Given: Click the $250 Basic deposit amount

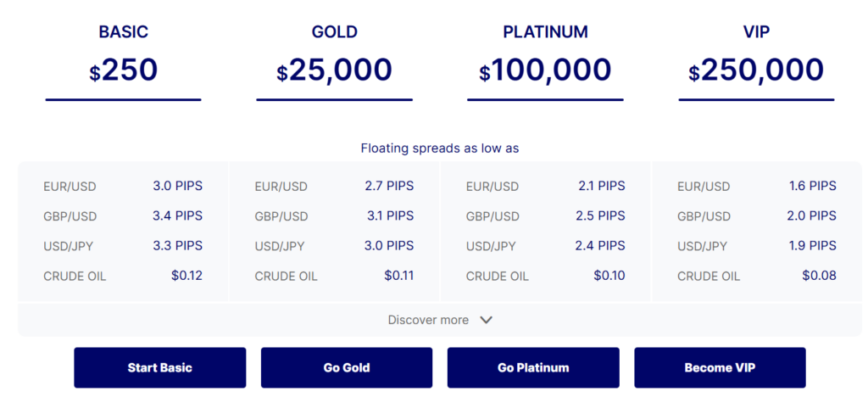Looking at the screenshot, I should click(124, 70).
